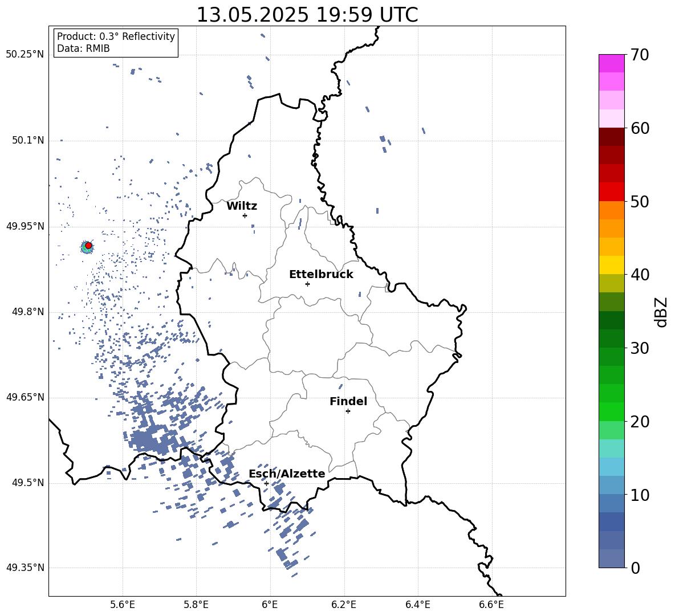Click the colorbar tick label 40

click(640, 275)
